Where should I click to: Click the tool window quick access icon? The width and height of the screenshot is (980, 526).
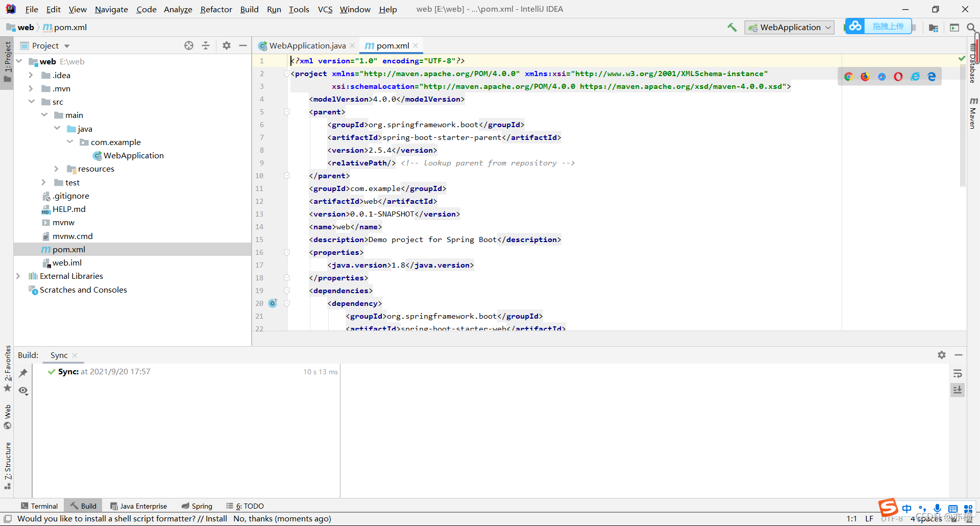8,519
